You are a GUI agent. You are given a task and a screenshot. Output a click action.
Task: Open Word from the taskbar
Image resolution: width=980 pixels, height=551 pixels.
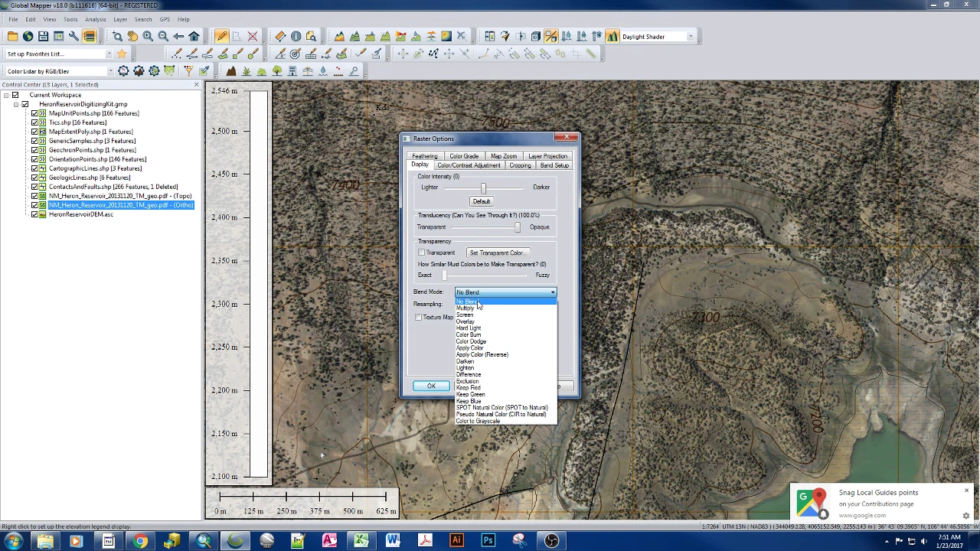pos(393,541)
